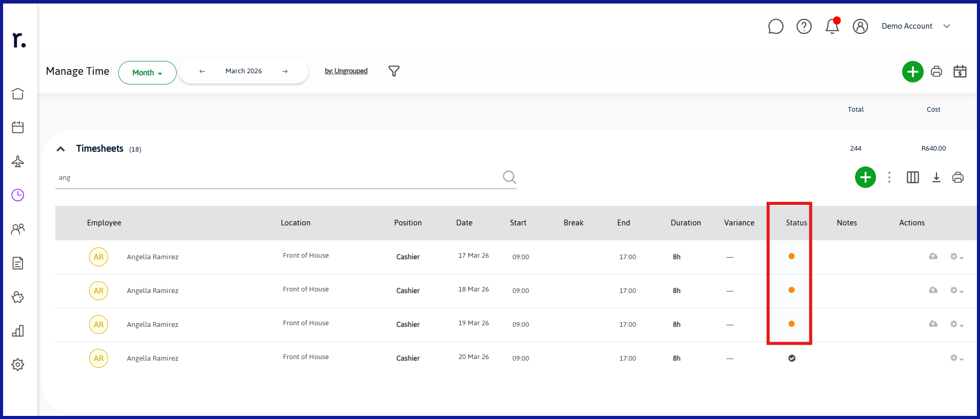Open the gear actions menu for 18 Mar 26 row
Viewport: 980px width, 419px height.
tap(956, 290)
